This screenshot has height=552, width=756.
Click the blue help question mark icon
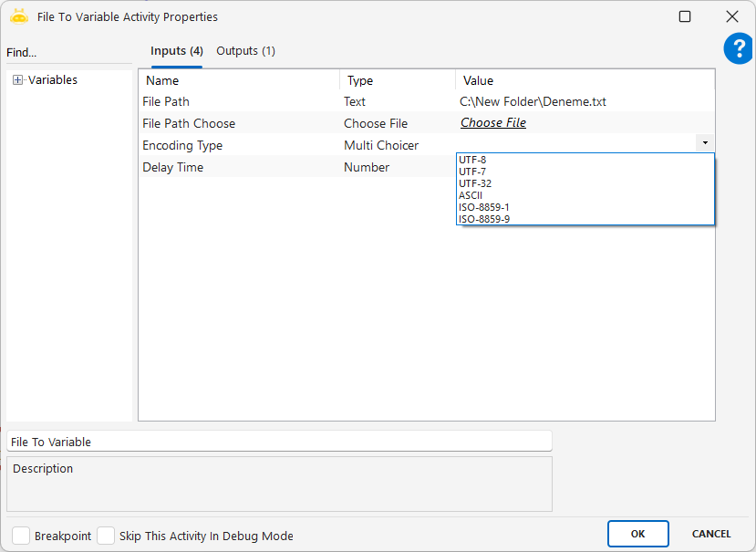tap(738, 49)
